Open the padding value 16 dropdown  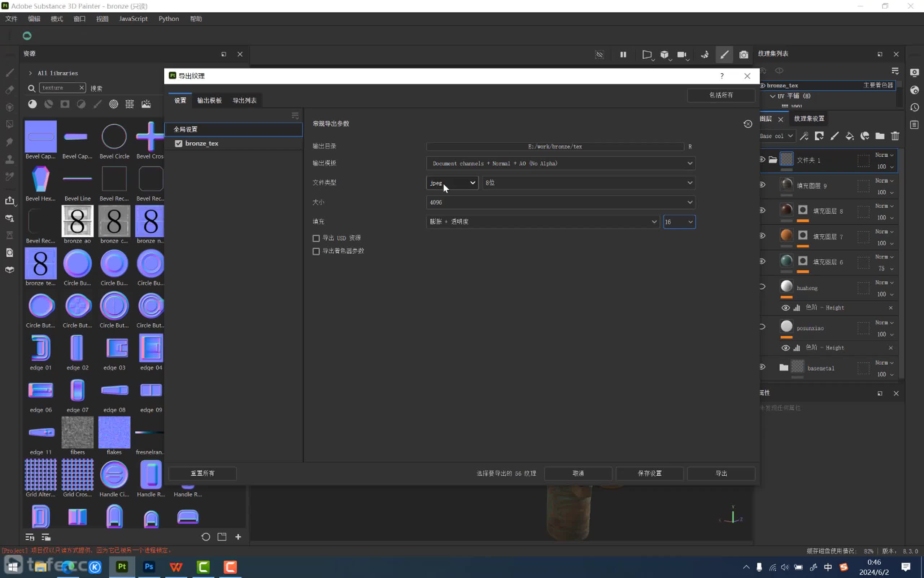point(679,222)
